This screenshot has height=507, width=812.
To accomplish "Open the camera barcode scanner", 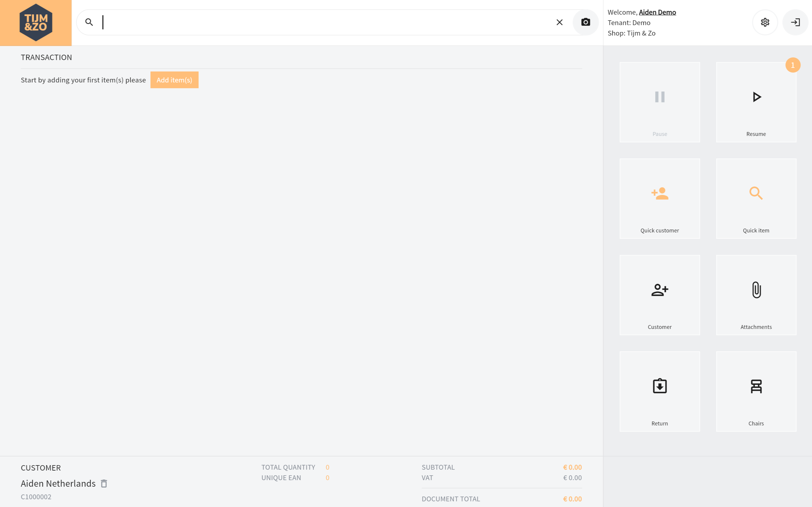I will pos(585,22).
